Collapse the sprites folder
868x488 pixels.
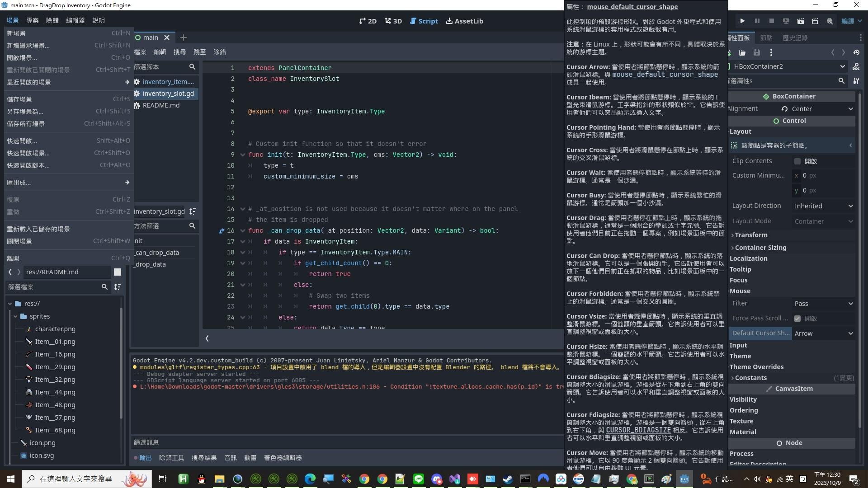[x=15, y=316]
